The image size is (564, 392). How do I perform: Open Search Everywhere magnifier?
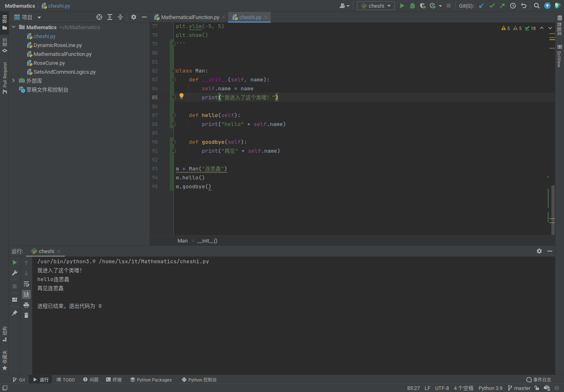tap(536, 6)
